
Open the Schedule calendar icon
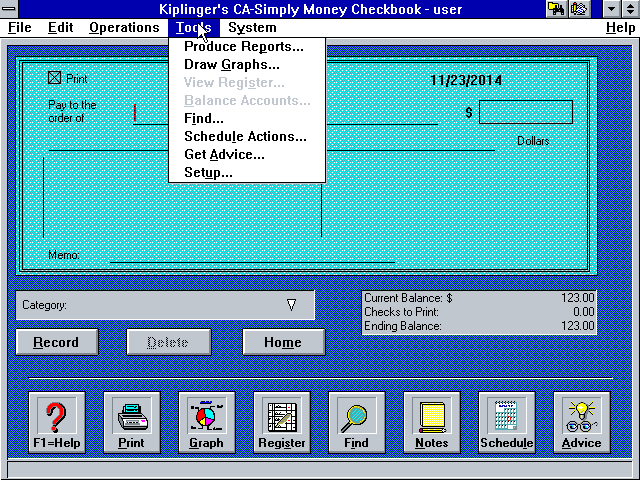point(507,422)
